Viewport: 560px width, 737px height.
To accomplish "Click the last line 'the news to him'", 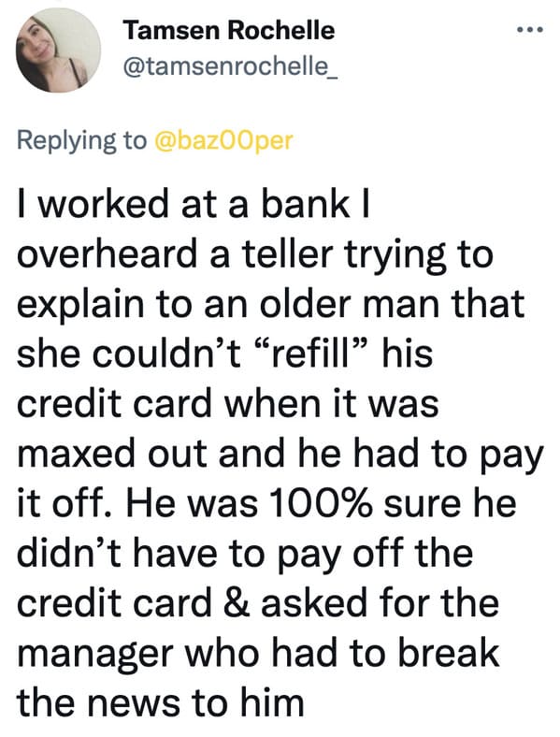I will click(160, 702).
